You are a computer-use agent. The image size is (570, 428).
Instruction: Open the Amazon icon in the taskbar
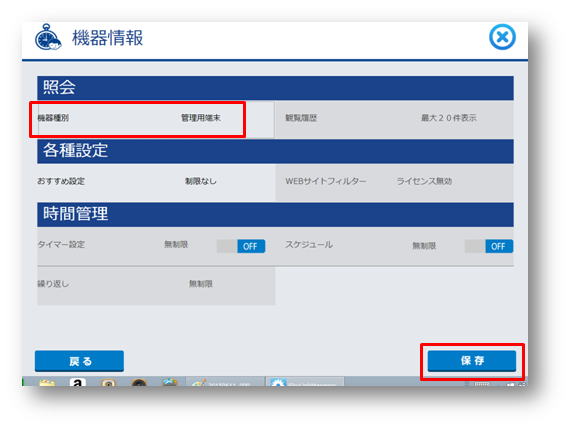(77, 382)
